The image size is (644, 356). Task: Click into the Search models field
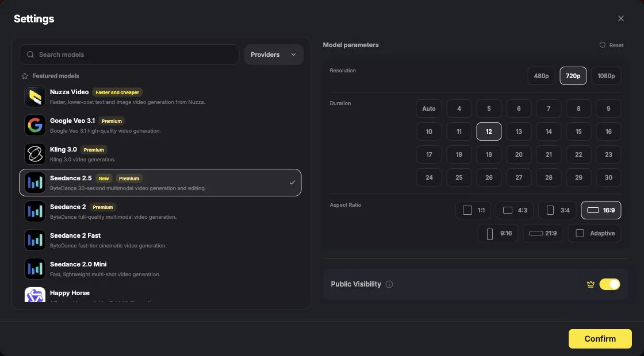[129, 55]
